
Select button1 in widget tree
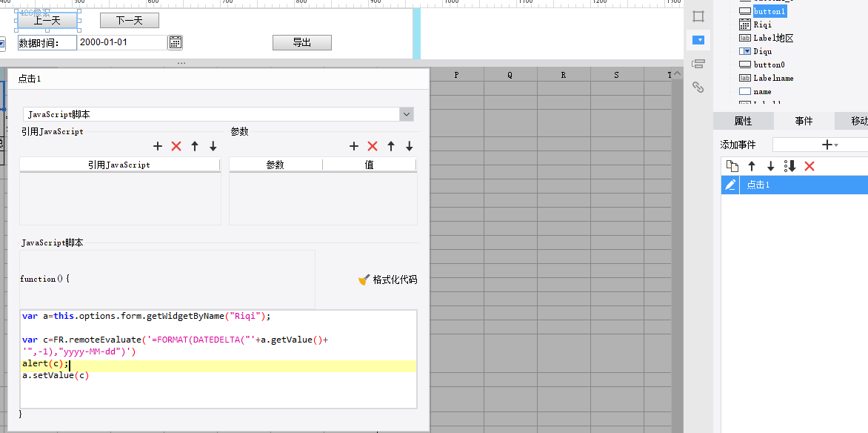coord(770,11)
